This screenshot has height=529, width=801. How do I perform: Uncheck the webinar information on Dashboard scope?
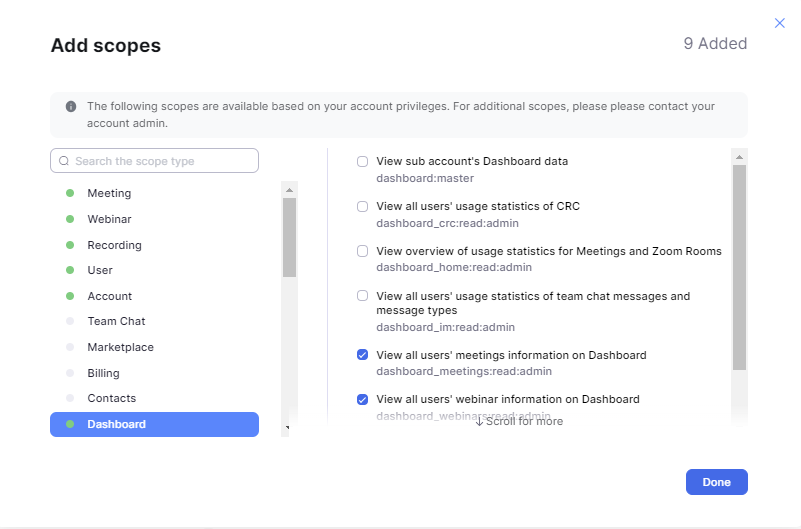click(x=363, y=399)
